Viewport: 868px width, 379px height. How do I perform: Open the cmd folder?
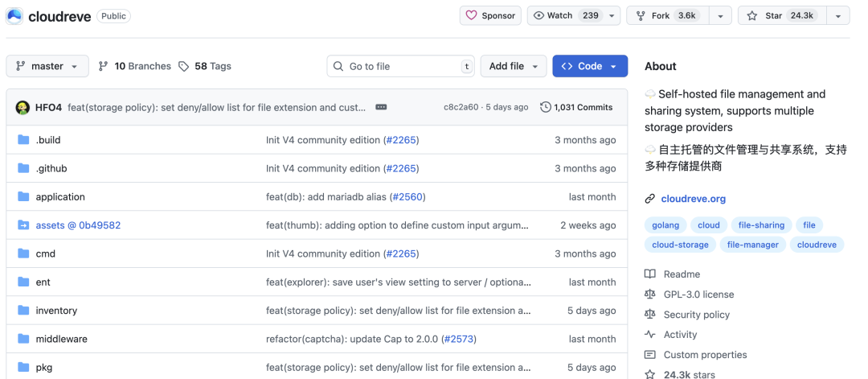click(45, 253)
